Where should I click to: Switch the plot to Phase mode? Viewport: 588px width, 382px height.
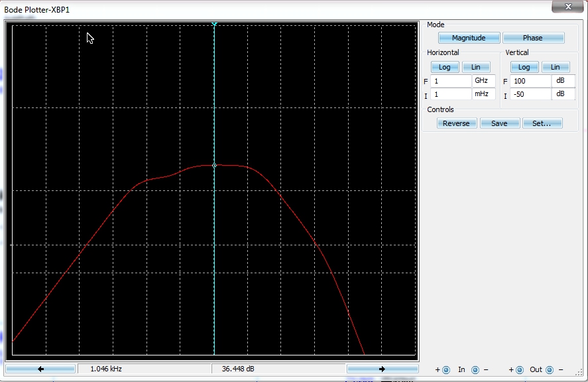point(532,38)
